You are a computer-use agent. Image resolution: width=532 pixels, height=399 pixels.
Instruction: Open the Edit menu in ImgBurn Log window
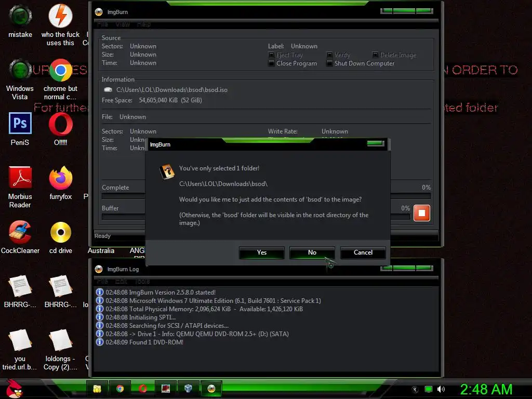point(121,282)
